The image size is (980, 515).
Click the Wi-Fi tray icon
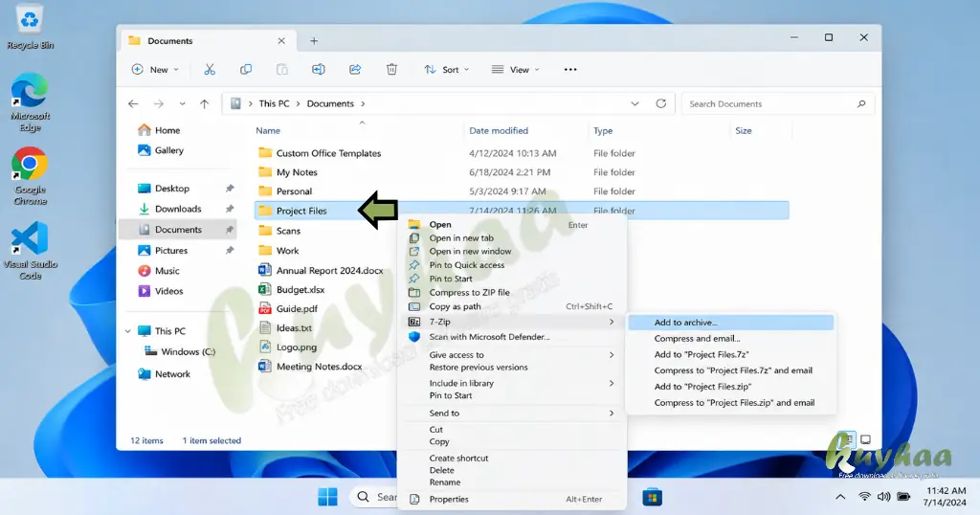tap(864, 497)
